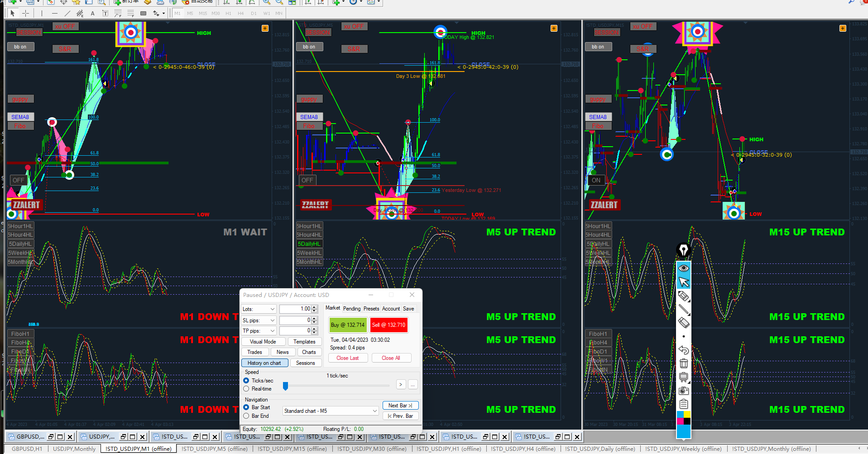Select the text label tool
Viewport: 868px width, 454px height.
(x=105, y=13)
